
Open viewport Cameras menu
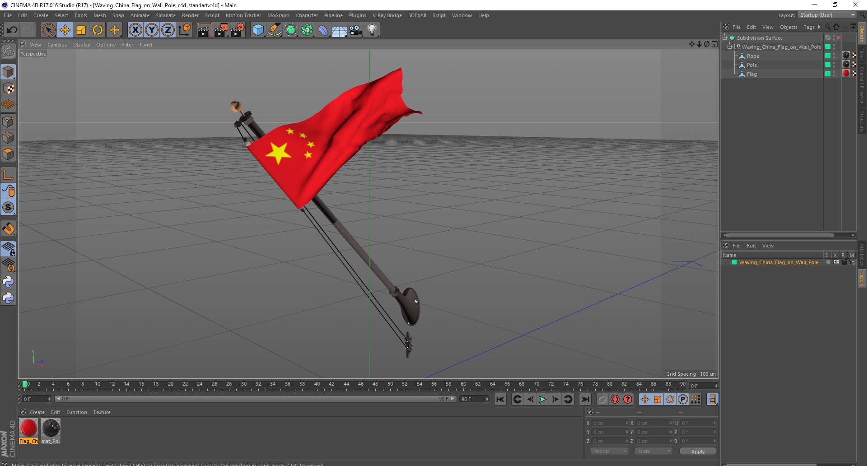[57, 45]
